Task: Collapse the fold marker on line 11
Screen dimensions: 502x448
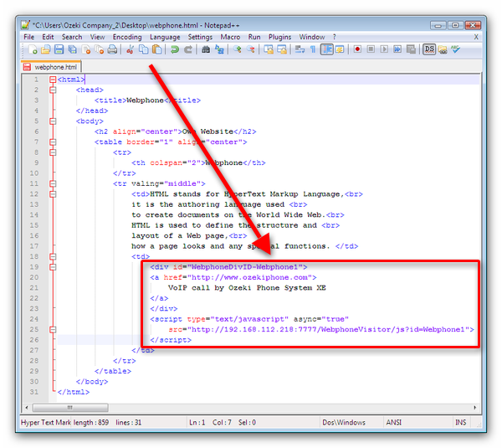Action: (x=53, y=183)
